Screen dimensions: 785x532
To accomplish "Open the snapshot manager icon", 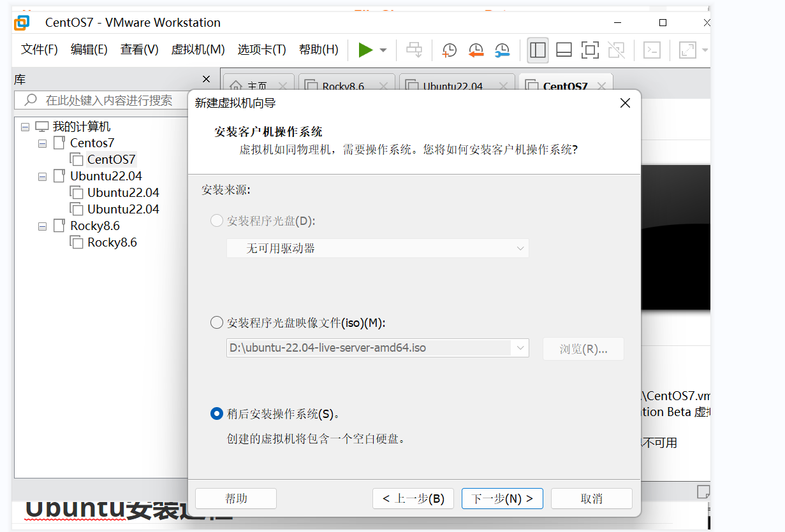I will tap(502, 50).
